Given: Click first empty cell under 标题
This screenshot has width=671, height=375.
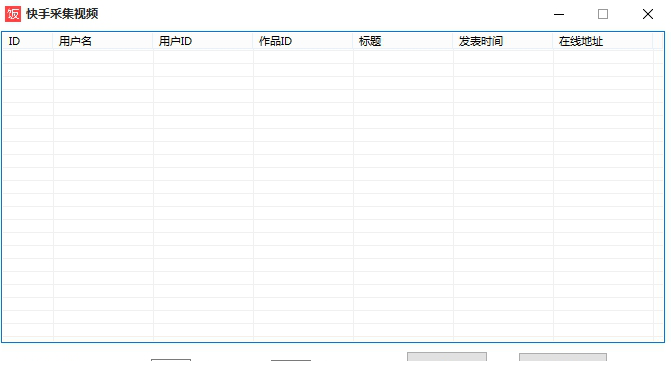Looking at the screenshot, I should [x=404, y=57].
